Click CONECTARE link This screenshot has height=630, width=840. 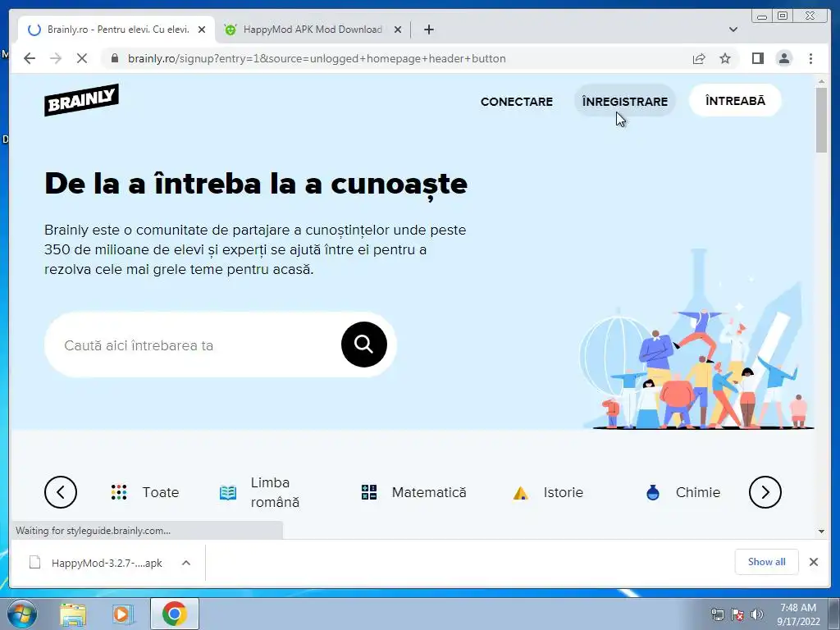(x=517, y=101)
